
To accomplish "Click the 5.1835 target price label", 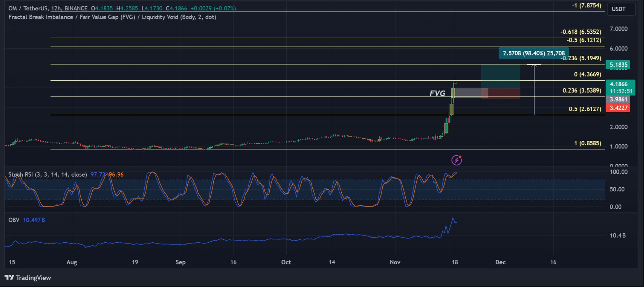I will point(618,65).
